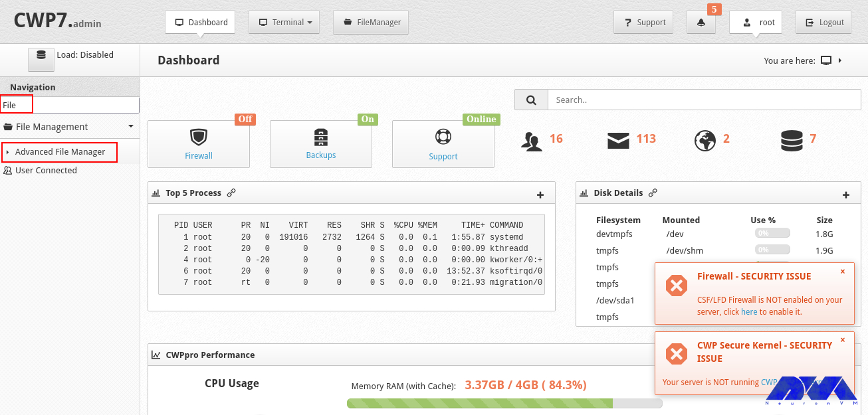868x415 pixels.
Task: Click here to enable CSF/LFD Firewall
Action: [x=749, y=311]
